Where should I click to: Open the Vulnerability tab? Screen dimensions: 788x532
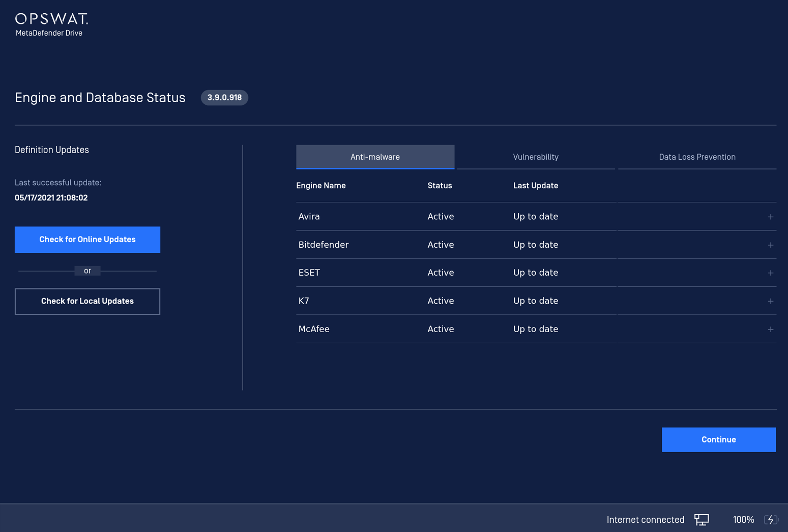[536, 157]
